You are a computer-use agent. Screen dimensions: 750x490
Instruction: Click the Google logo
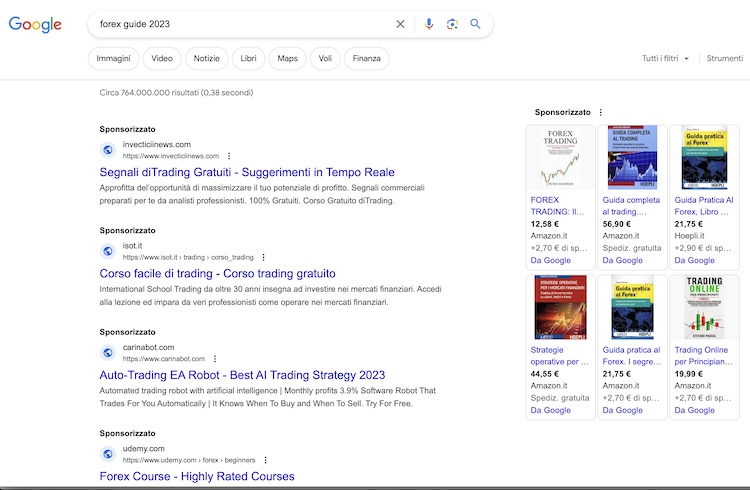click(35, 24)
